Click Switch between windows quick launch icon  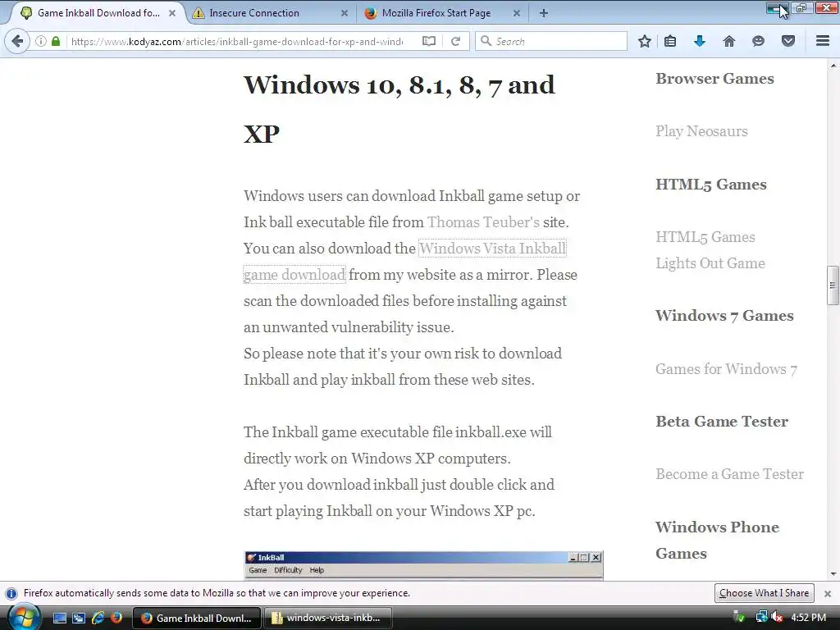point(79,618)
